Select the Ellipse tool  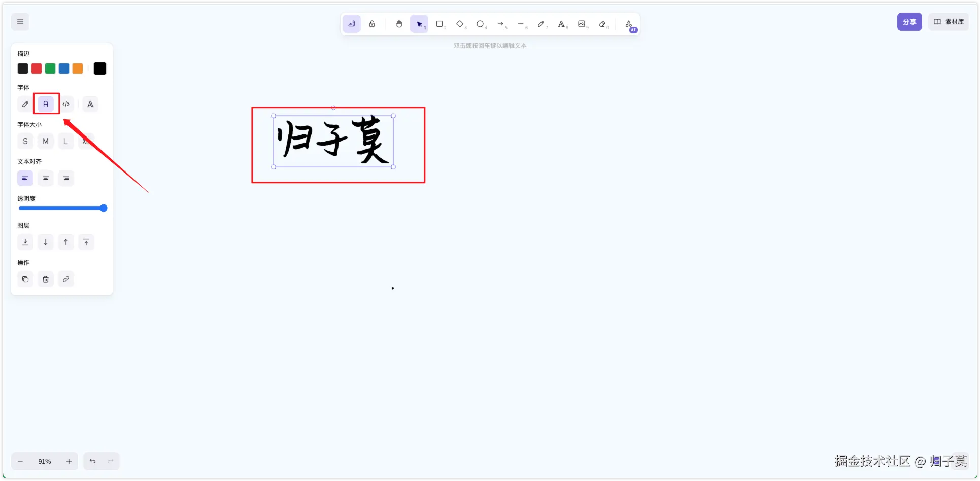pyautogui.click(x=480, y=24)
